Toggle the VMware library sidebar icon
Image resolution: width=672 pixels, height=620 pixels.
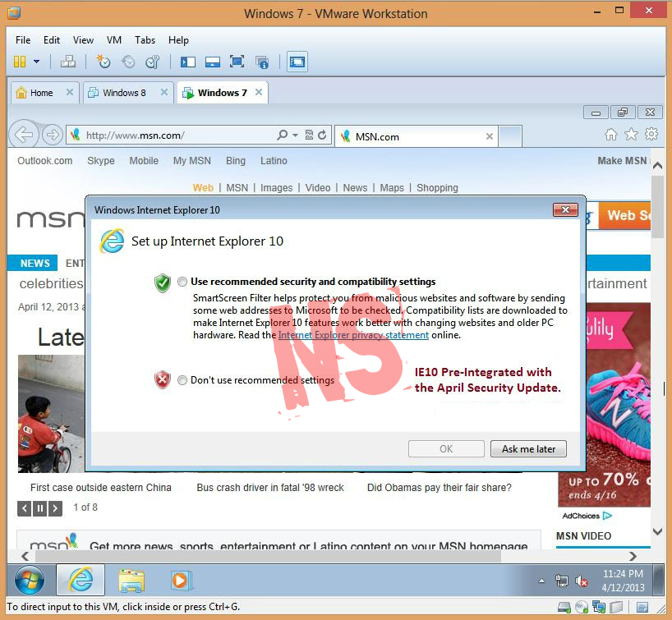pyautogui.click(x=187, y=62)
